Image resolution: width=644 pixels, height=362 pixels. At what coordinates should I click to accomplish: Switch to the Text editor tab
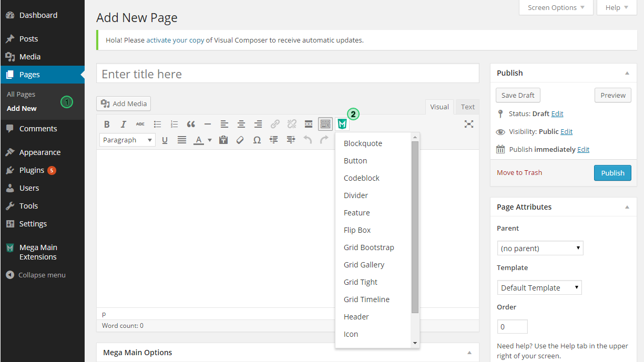(467, 107)
